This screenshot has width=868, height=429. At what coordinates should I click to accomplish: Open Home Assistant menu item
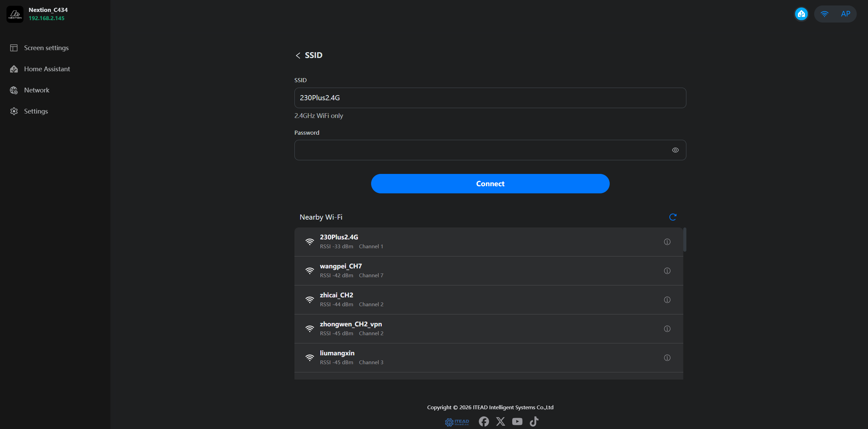(x=40, y=69)
